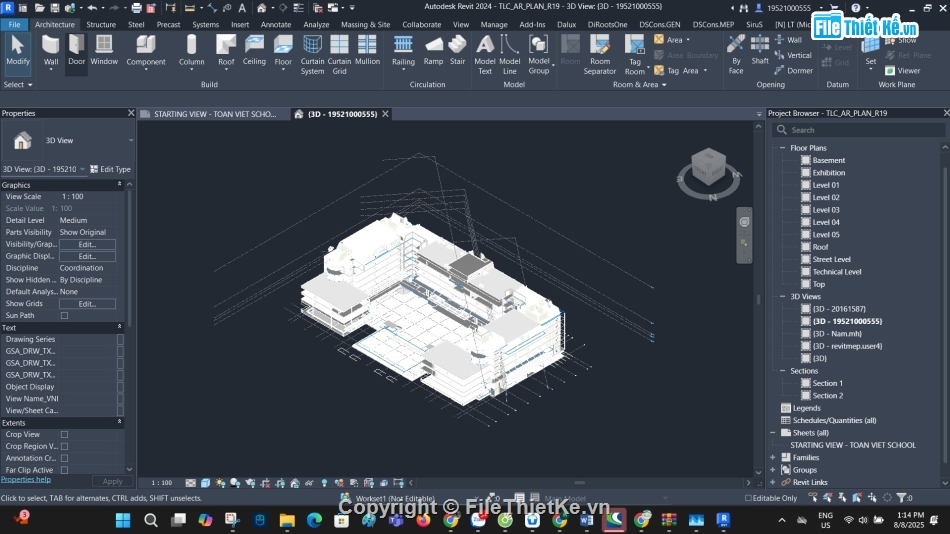Viewport: 950px width, 534px height.
Task: Expand the Groups tree node
Action: [773, 470]
